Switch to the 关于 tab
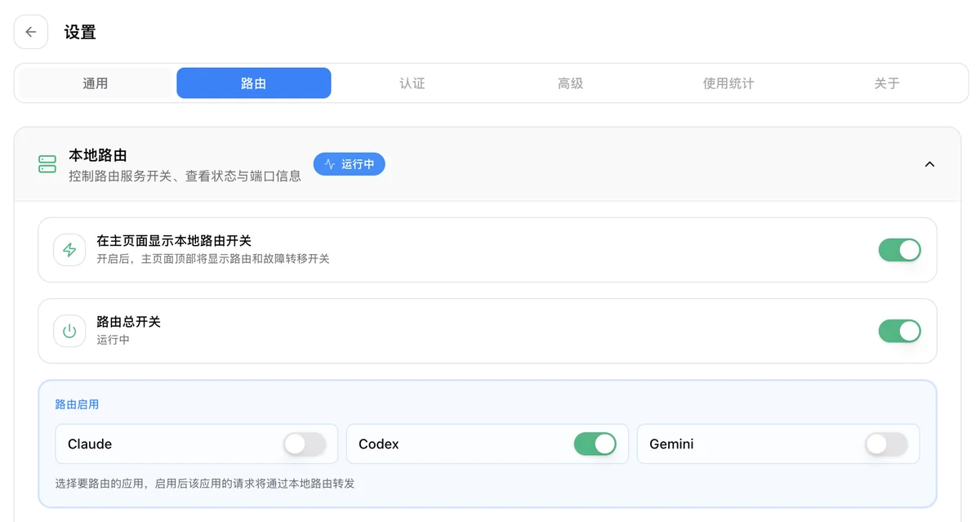Image resolution: width=980 pixels, height=522 pixels. coord(887,83)
